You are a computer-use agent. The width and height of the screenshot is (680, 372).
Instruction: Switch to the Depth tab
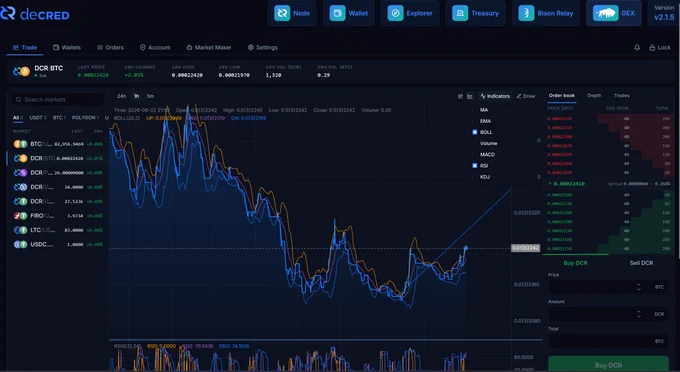[x=594, y=95]
